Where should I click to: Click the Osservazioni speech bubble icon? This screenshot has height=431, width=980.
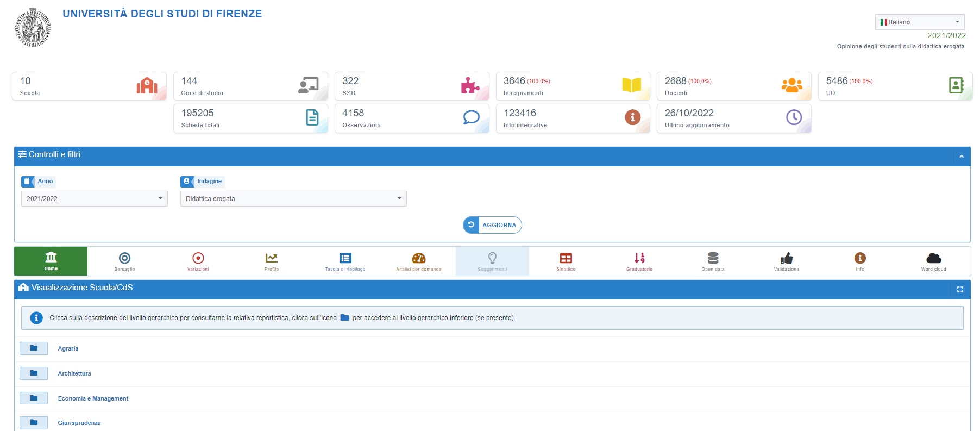471,117
